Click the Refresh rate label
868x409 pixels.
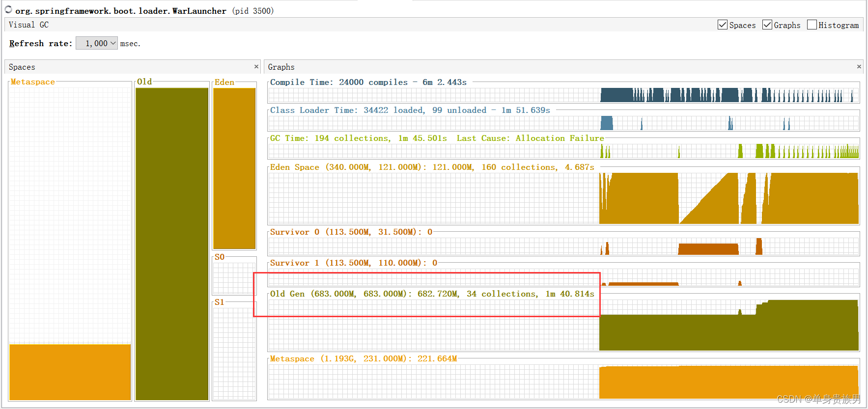point(41,43)
